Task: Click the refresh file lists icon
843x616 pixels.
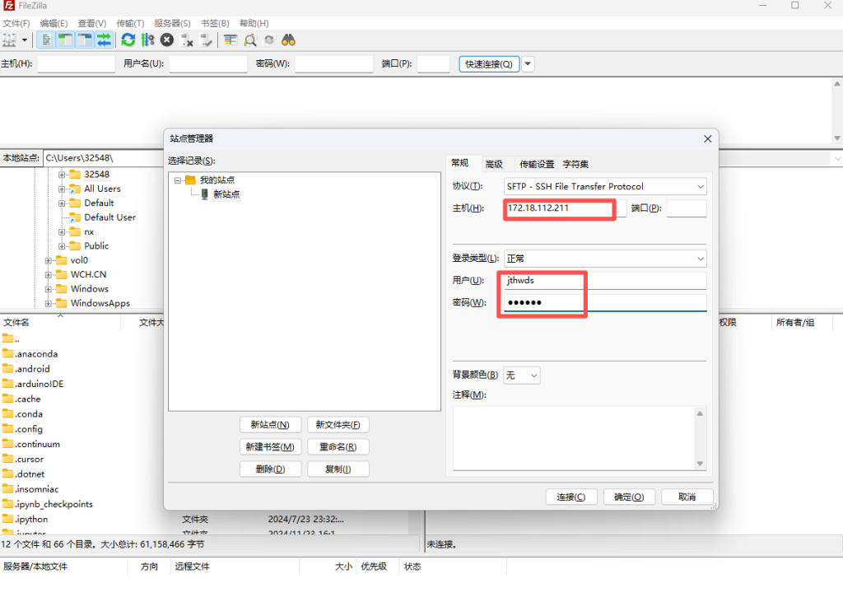Action: click(128, 40)
